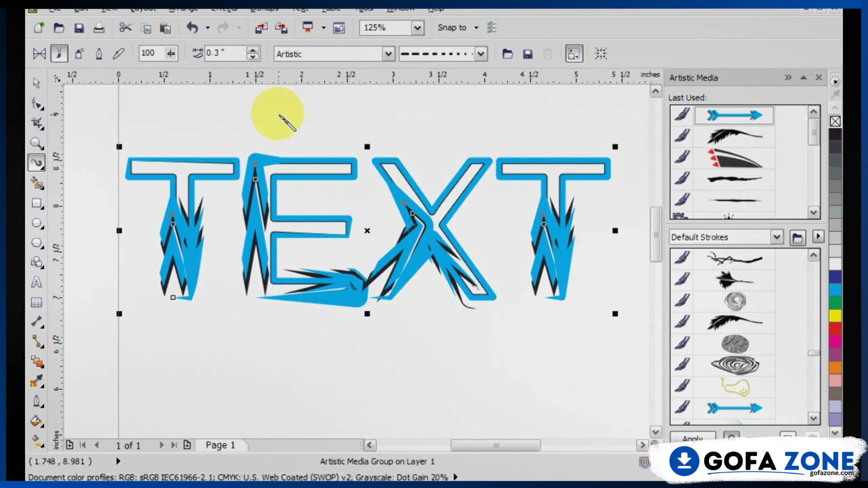Open the brush stroke list dropdown

point(481,54)
